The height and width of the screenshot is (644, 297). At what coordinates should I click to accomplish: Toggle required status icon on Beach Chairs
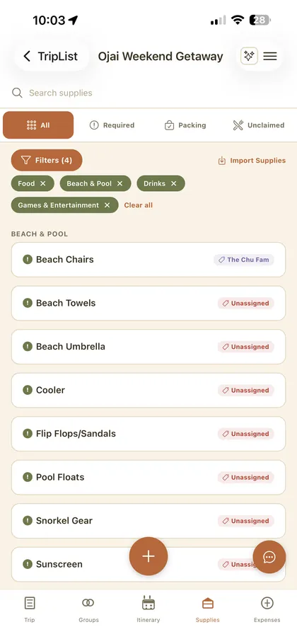[x=28, y=259]
